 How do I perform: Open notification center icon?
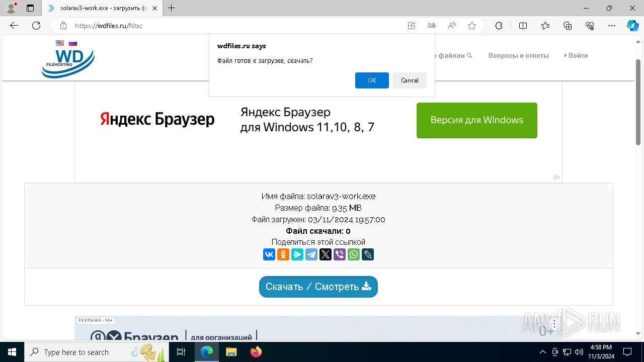[x=627, y=352]
